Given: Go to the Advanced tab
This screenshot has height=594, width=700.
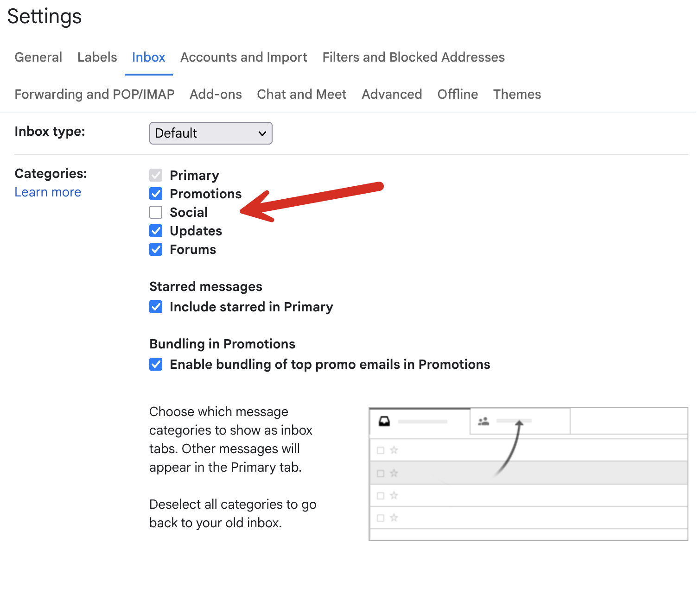Looking at the screenshot, I should pos(392,95).
